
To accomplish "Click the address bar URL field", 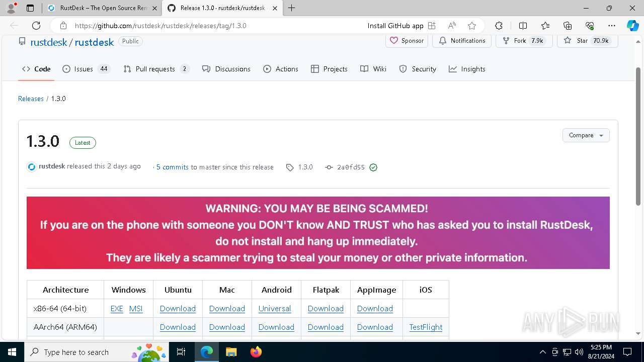I will 216,26.
